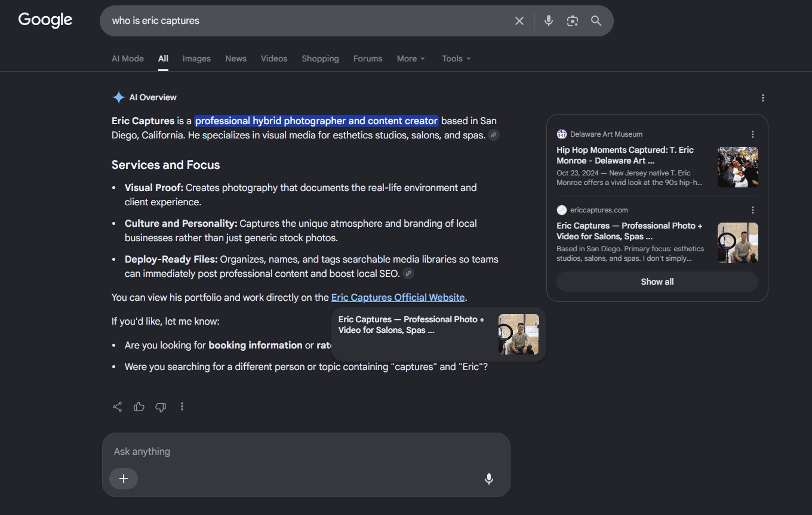
Task: Expand the More dropdown
Action: click(411, 58)
